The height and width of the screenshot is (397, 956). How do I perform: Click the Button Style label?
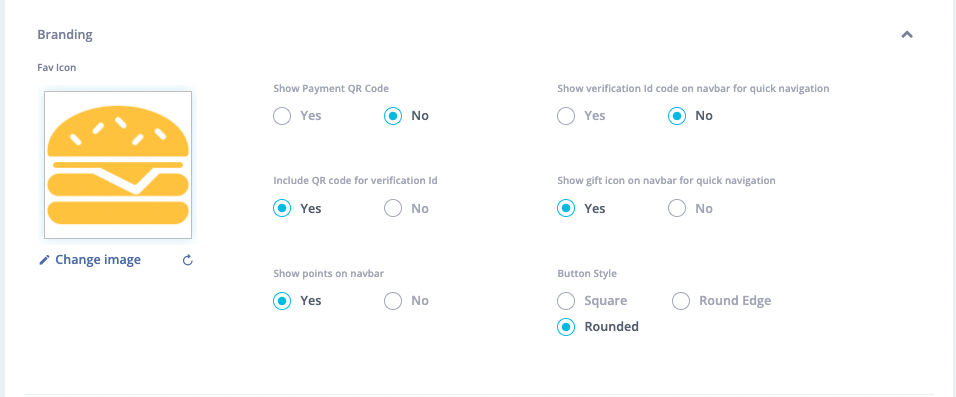[587, 273]
